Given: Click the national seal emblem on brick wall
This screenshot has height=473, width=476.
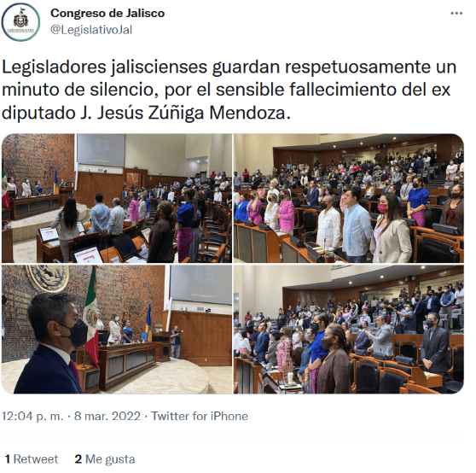Looking at the screenshot, I should tap(48, 277).
